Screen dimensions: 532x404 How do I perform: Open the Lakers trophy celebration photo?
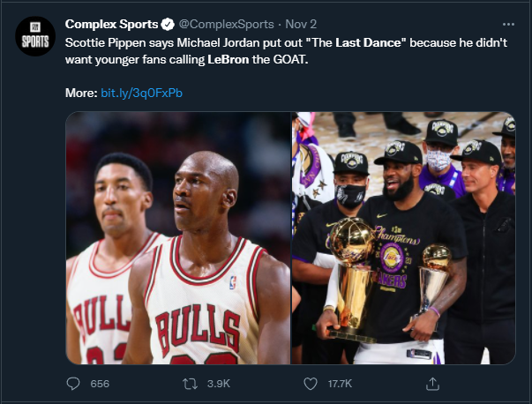tap(403, 238)
